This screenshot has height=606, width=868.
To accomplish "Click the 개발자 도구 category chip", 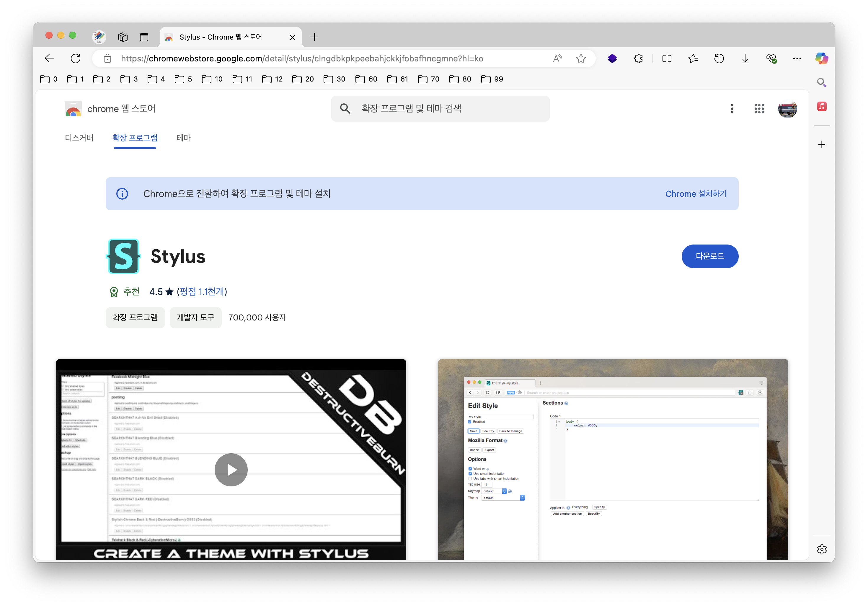I will [x=195, y=317].
